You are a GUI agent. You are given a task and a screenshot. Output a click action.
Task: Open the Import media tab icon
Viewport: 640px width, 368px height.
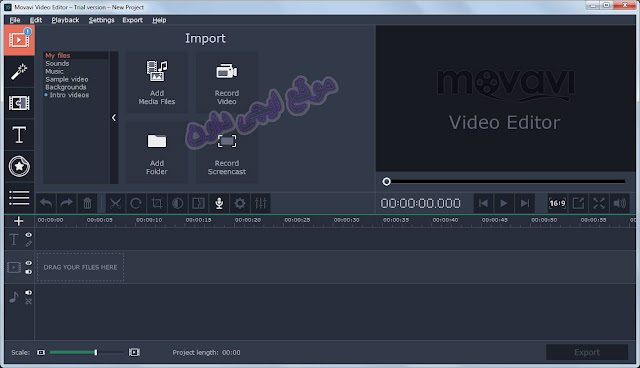tap(19, 40)
